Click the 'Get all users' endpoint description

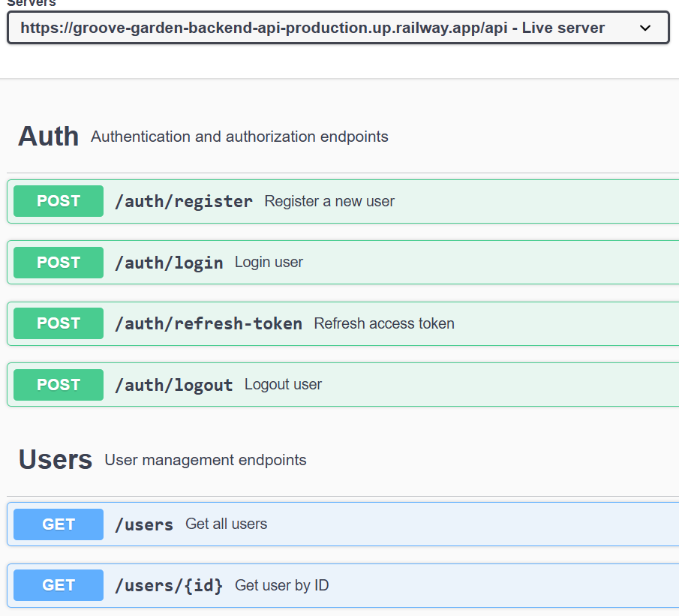(x=226, y=524)
